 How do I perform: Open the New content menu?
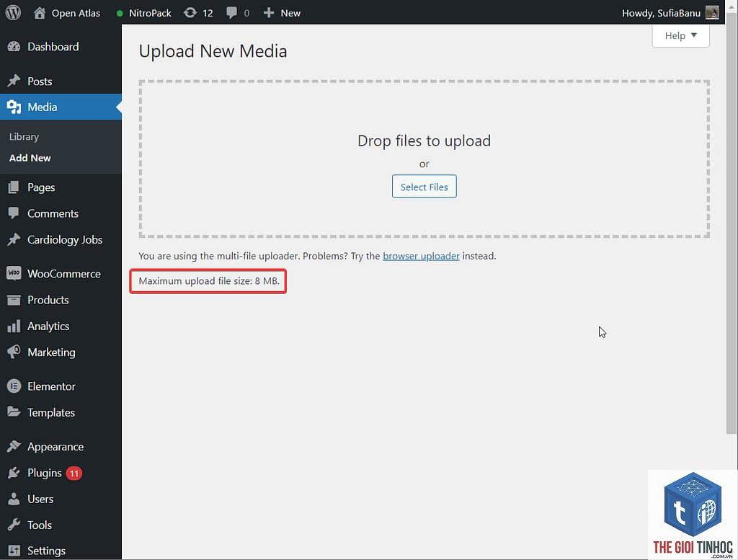click(x=290, y=13)
